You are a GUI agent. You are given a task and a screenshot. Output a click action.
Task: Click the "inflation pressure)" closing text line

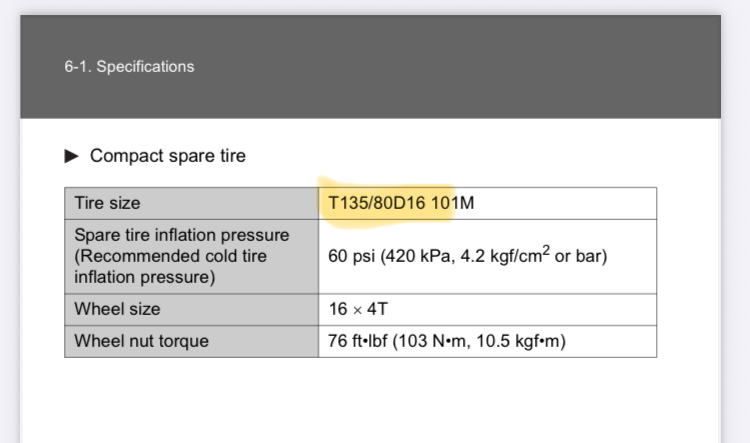pos(144,277)
